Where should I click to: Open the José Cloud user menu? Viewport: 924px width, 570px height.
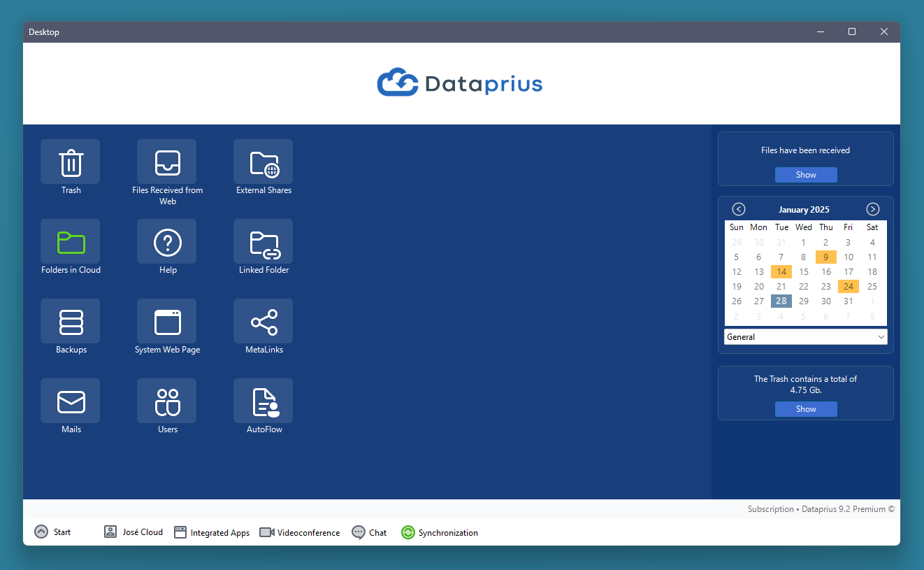(x=133, y=532)
